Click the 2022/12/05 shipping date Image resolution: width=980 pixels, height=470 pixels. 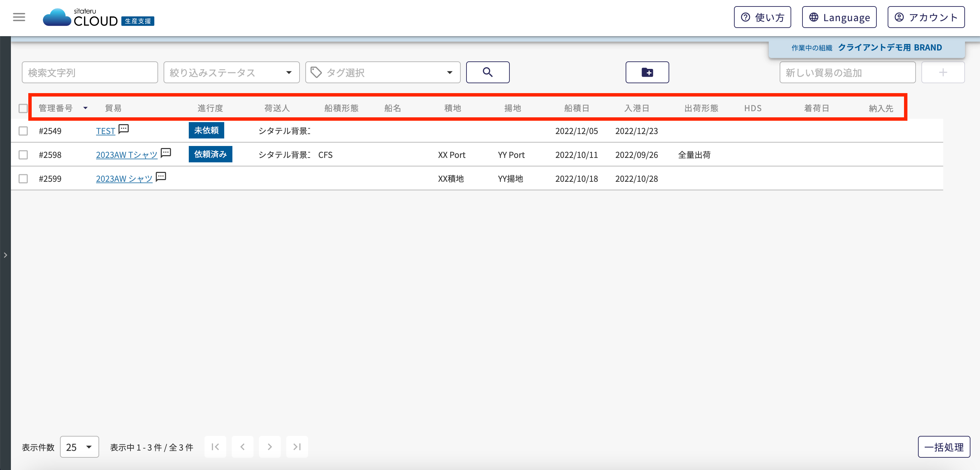[x=577, y=131]
